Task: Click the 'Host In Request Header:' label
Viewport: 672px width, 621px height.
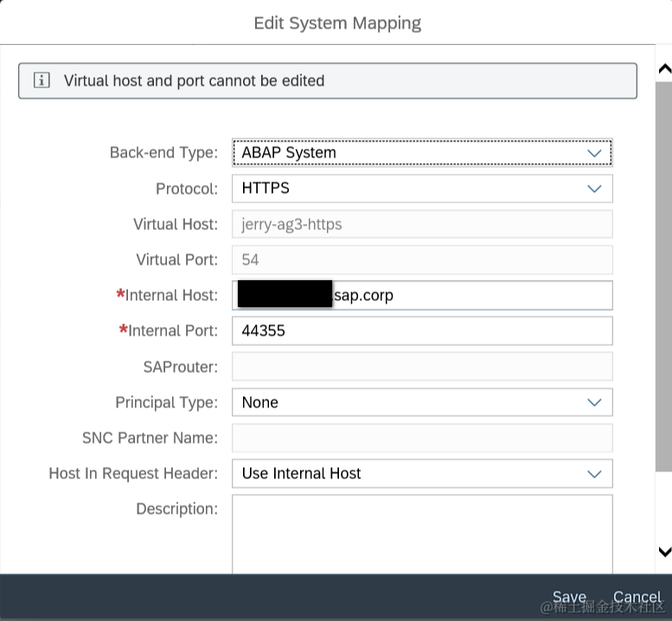Action: [x=133, y=474]
